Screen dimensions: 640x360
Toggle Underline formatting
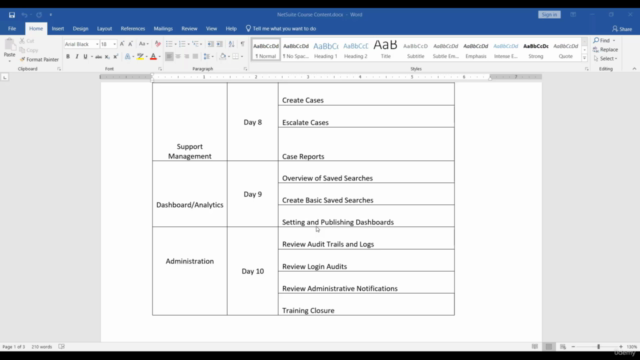tap(85, 57)
